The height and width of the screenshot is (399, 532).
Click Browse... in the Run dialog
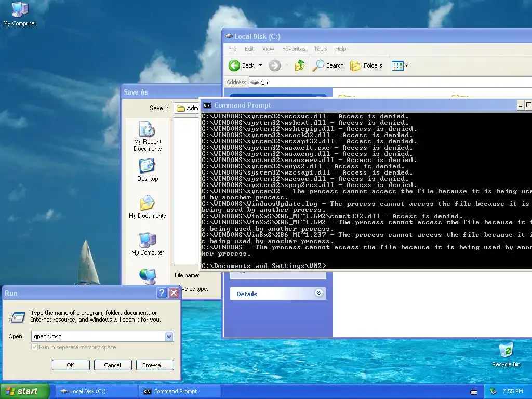pos(155,365)
